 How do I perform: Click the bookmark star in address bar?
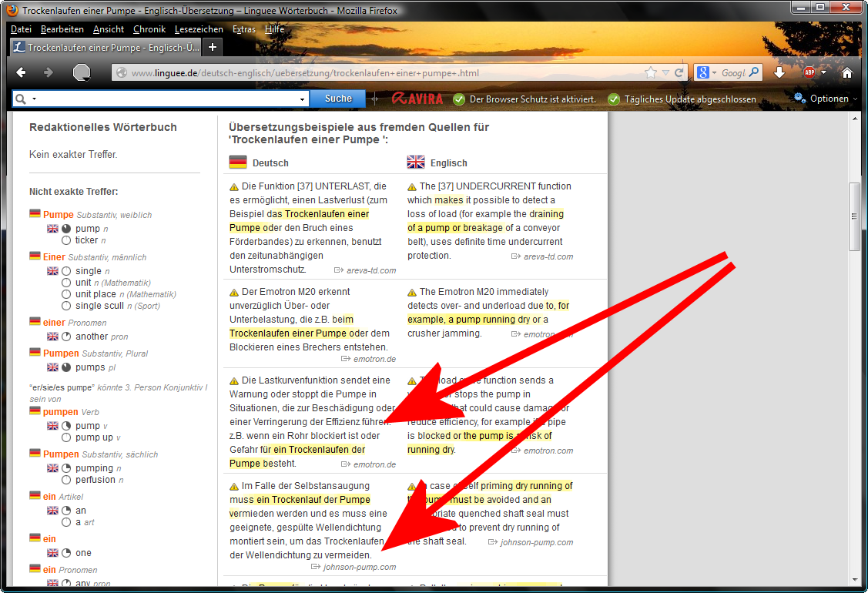[x=652, y=72]
